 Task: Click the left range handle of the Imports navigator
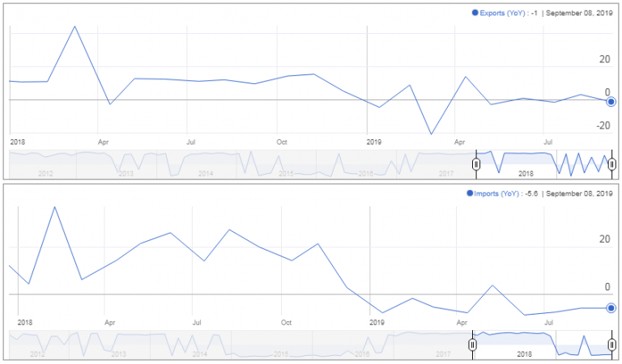tap(472, 345)
